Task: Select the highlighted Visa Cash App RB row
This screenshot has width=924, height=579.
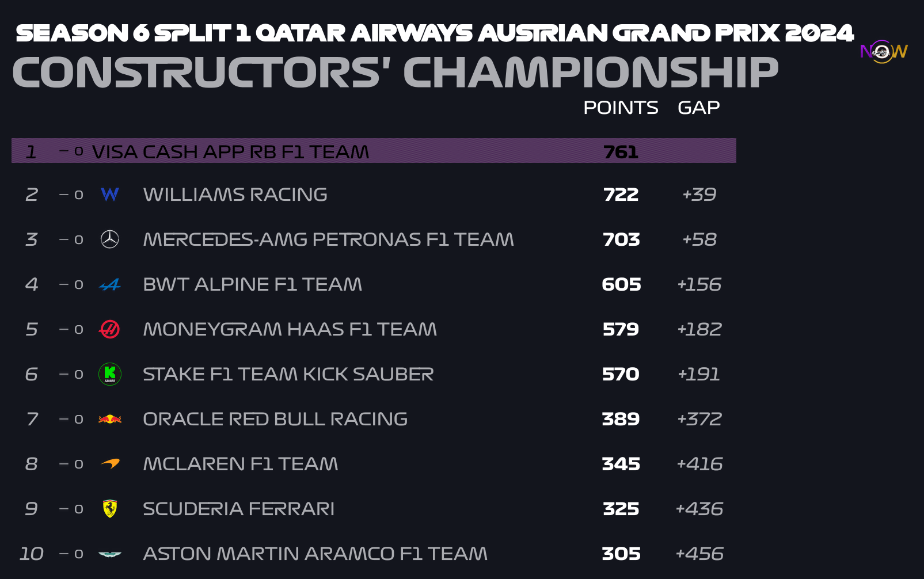Action: (374, 151)
